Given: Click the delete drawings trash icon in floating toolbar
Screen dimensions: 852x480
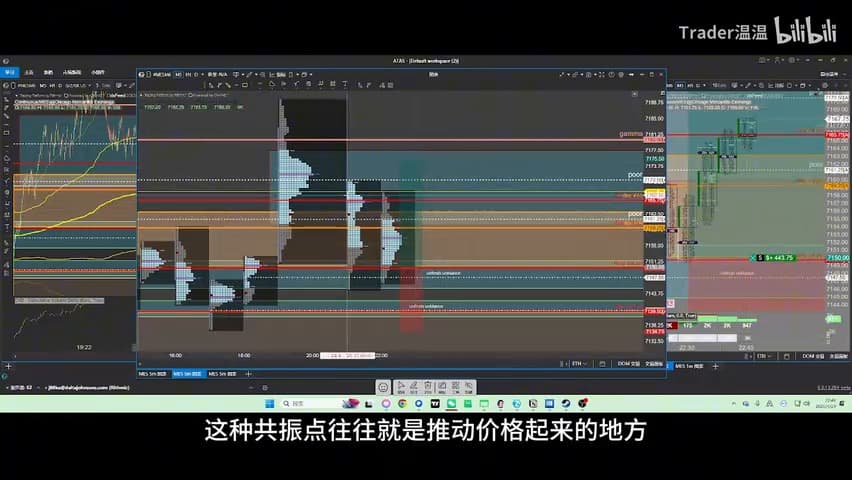Looking at the screenshot, I should pyautogui.click(x=428, y=387).
